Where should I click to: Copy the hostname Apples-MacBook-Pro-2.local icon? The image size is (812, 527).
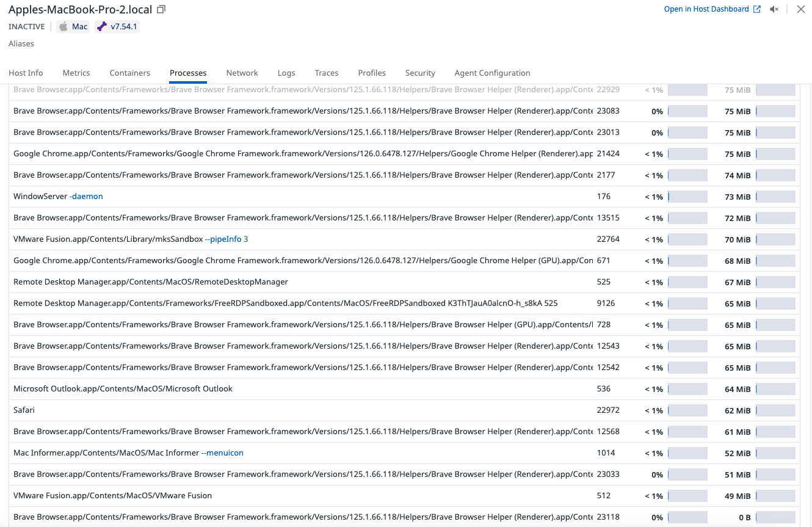(161, 10)
